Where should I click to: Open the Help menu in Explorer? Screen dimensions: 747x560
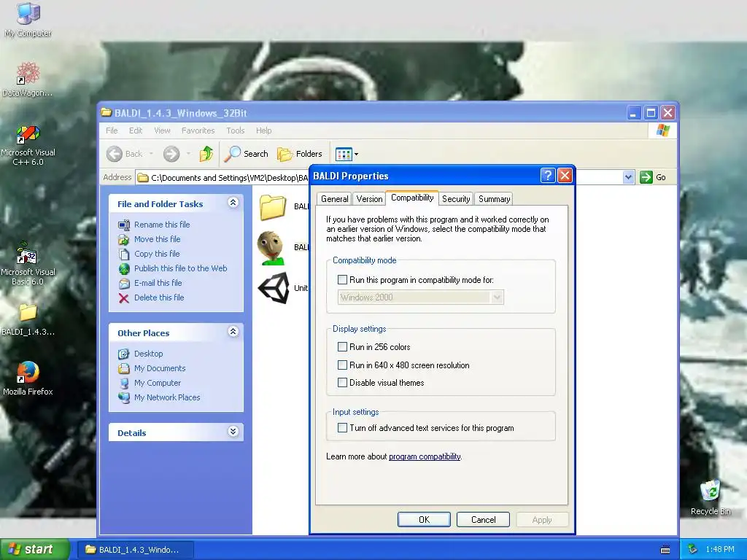pos(263,131)
